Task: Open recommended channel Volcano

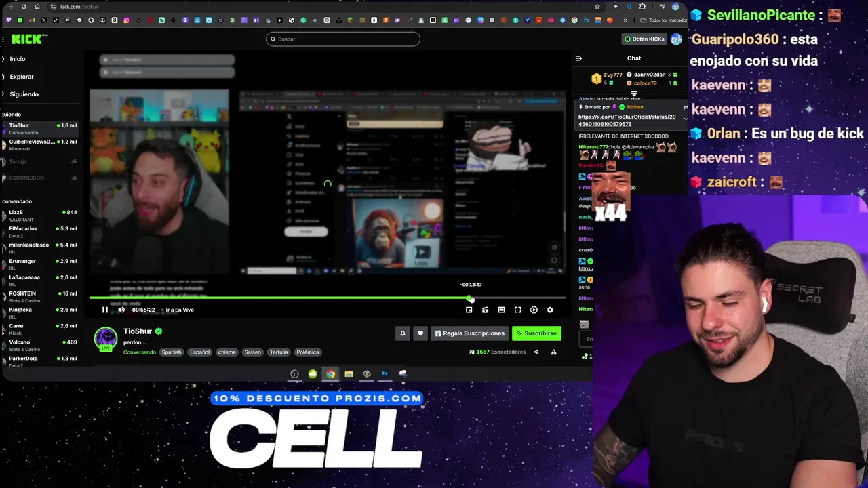Action: (41, 346)
